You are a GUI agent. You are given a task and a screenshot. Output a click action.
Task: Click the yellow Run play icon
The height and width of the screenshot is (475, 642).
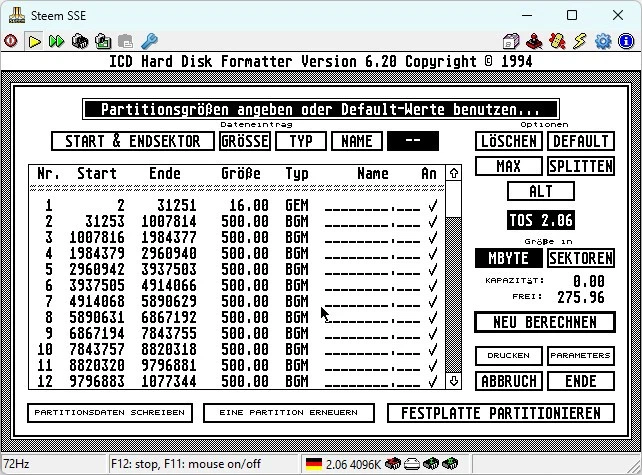click(34, 41)
